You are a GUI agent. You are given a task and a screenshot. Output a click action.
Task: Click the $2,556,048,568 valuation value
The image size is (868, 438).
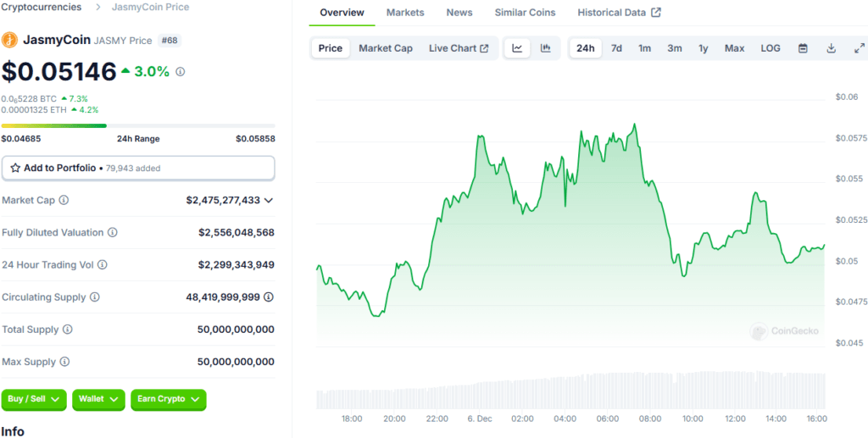[236, 232]
